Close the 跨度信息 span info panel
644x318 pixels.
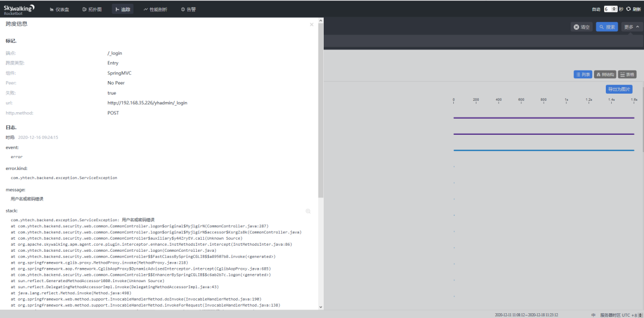[x=311, y=24]
